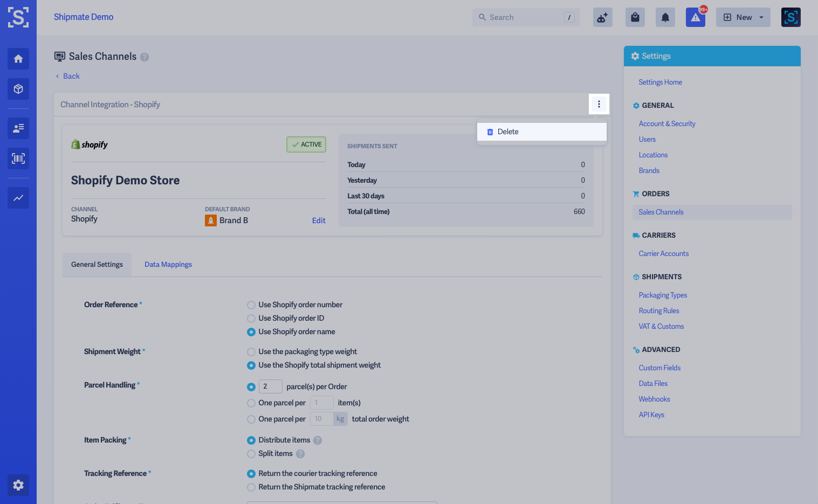Check notifications via the bell icon
This screenshot has height=504, width=818.
(665, 17)
